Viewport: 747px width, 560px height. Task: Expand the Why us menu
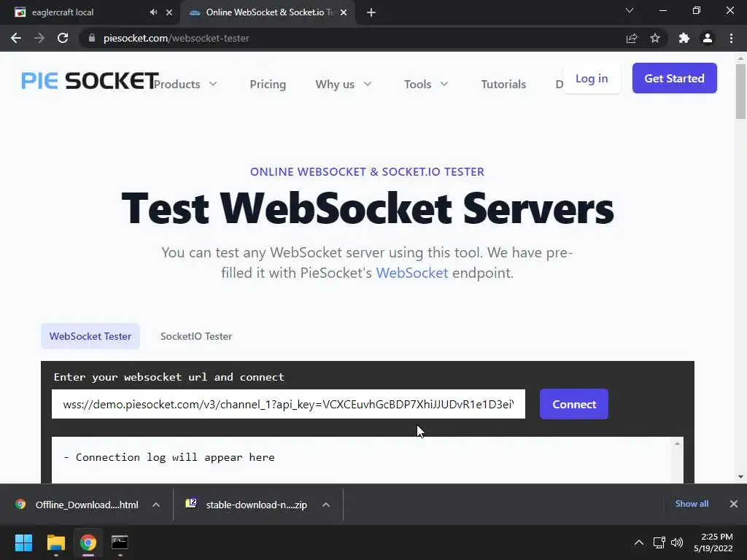pos(343,85)
